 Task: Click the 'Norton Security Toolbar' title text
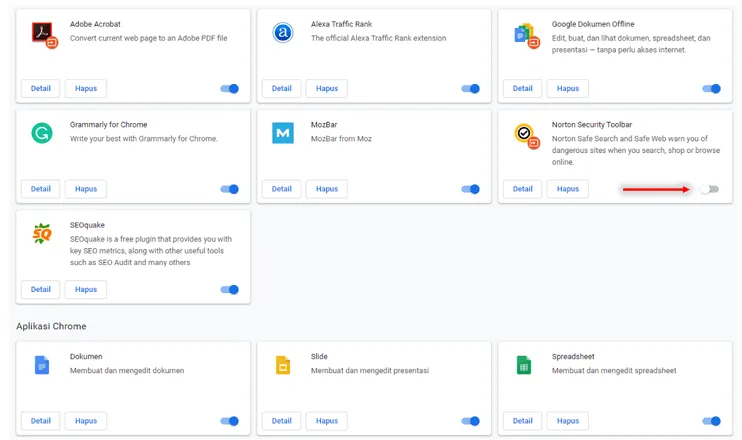[592, 125]
